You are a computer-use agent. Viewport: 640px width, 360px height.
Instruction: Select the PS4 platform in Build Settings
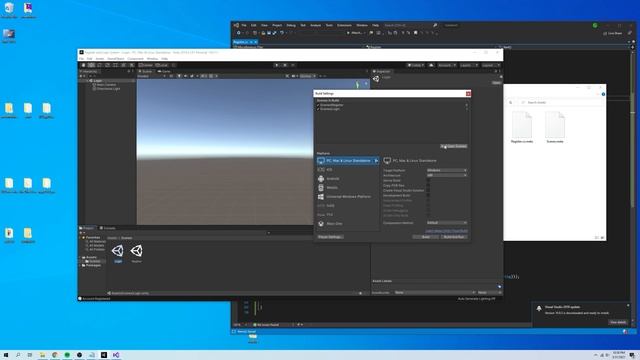tap(348, 215)
